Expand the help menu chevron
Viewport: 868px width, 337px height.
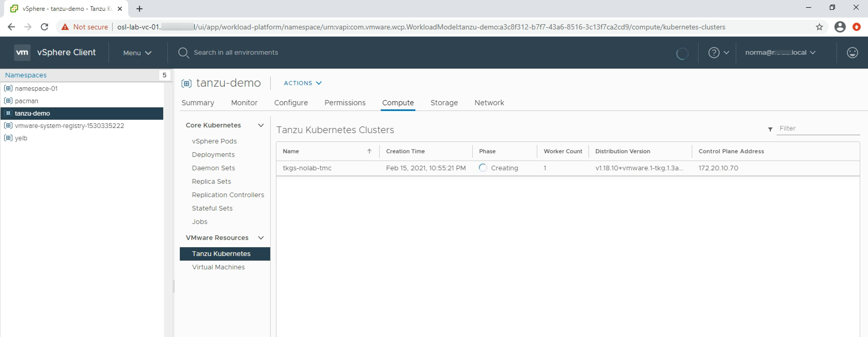pos(726,53)
